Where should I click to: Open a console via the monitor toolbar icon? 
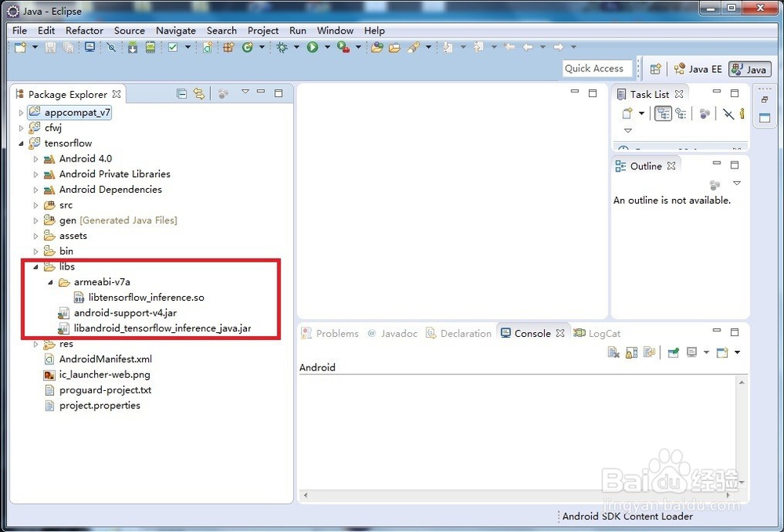coord(89,48)
